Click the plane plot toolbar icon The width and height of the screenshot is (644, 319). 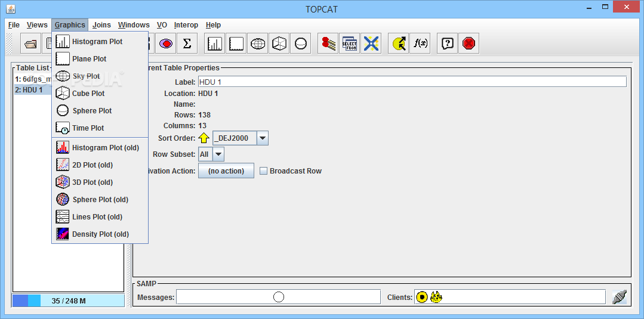[x=236, y=44]
